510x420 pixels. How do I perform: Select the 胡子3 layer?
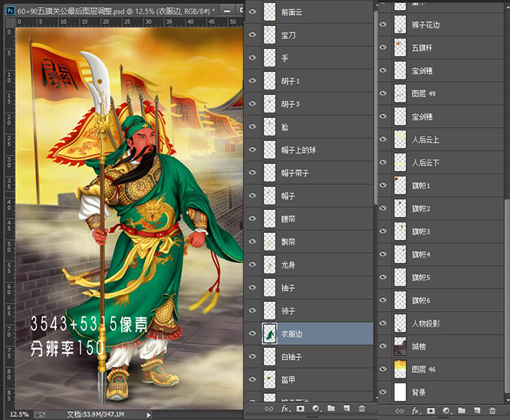(308, 103)
